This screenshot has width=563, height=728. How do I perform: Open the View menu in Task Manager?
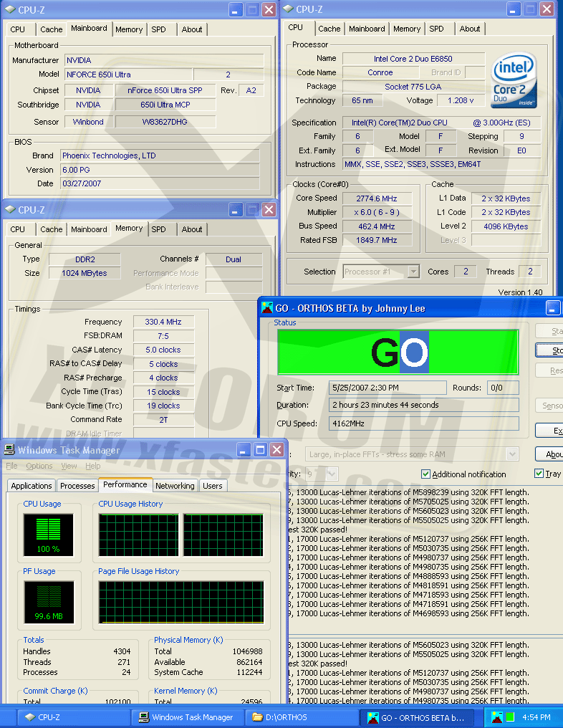[69, 466]
